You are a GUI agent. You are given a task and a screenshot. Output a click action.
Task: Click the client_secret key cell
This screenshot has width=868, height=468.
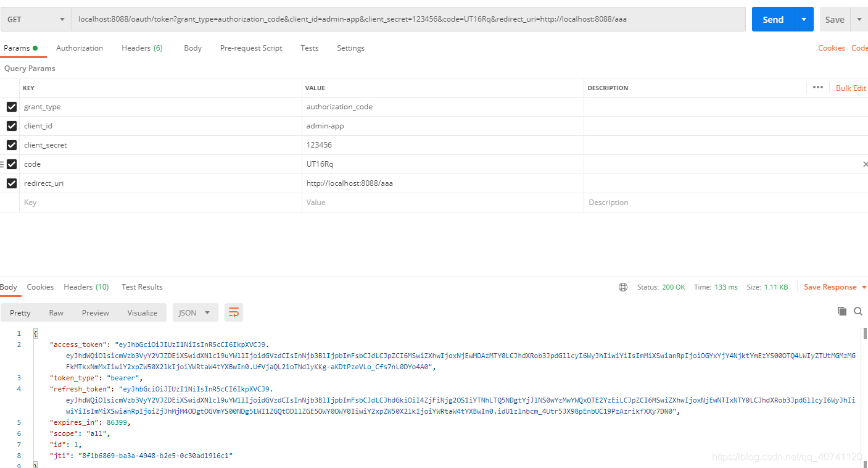160,145
